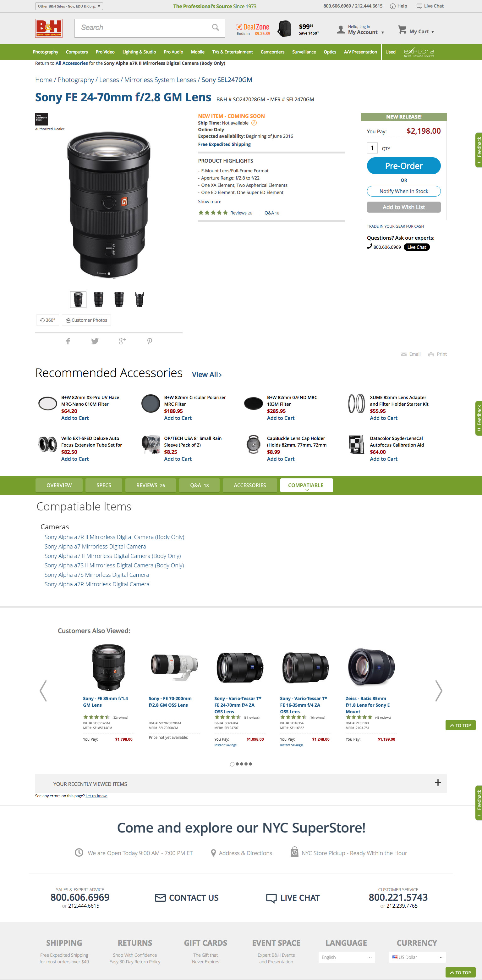
Task: Click the Pre-Order button
Action: (404, 166)
